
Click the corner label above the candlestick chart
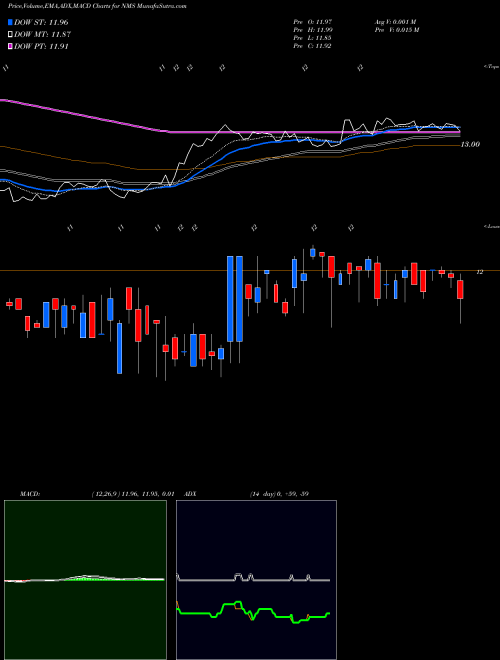pos(491,226)
